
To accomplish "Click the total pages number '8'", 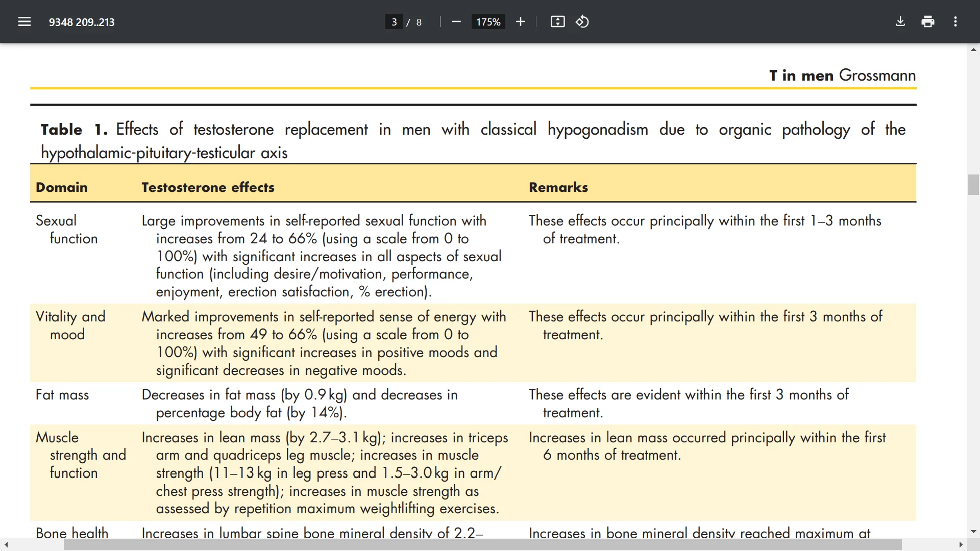I will pos(419,22).
